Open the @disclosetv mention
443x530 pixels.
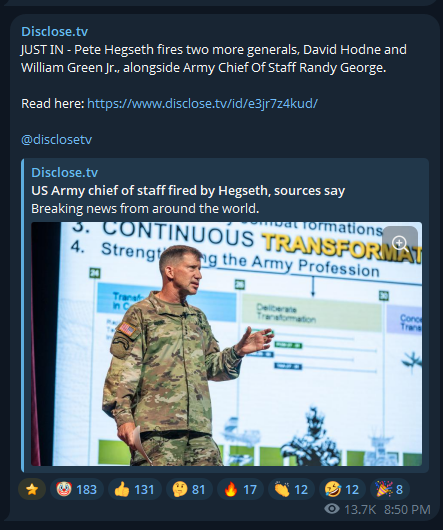tap(56, 139)
